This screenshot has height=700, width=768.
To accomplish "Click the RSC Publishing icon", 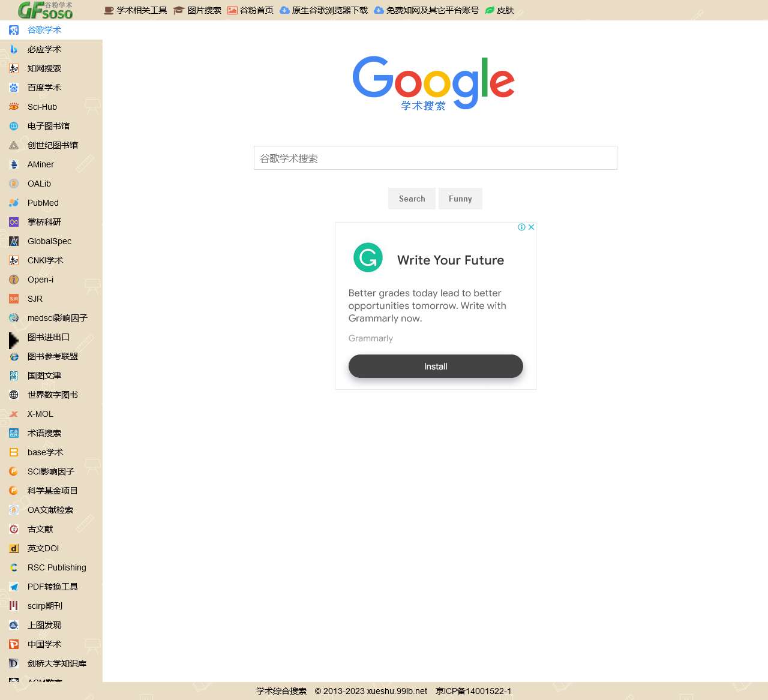I will (14, 567).
